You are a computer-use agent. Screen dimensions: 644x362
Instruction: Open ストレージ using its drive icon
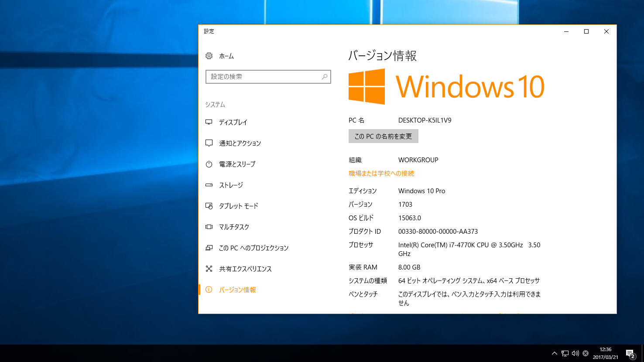coord(209,185)
